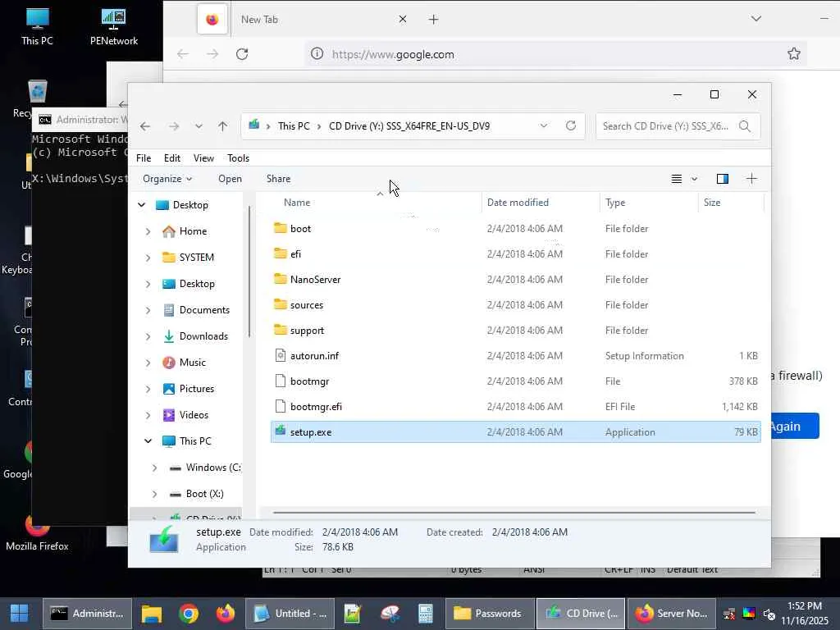Click the taskbar volume icon
This screenshot has width=840, height=630.
point(769,614)
